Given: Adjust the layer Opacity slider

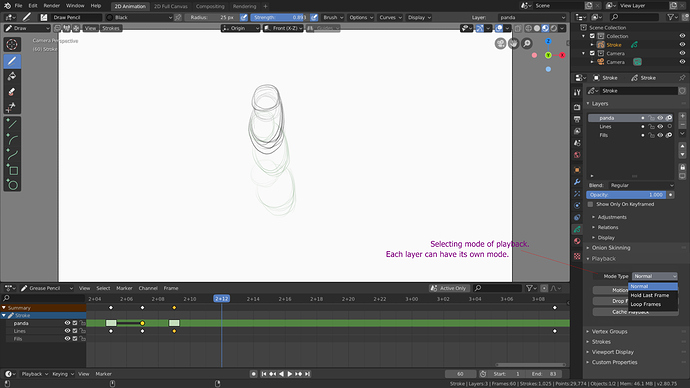Looking at the screenshot, I should [627, 194].
